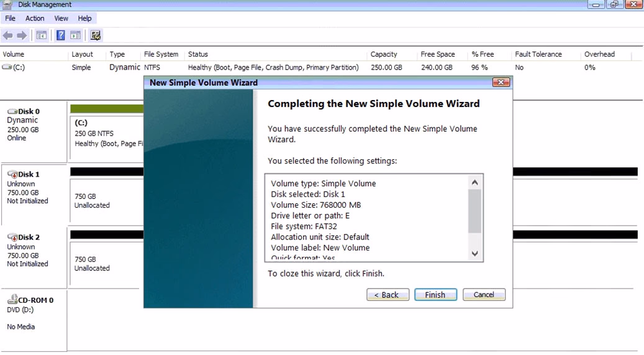Image resolution: width=644 pixels, height=355 pixels.
Task: Open Help via the blue question-mark icon
Action: (x=60, y=35)
